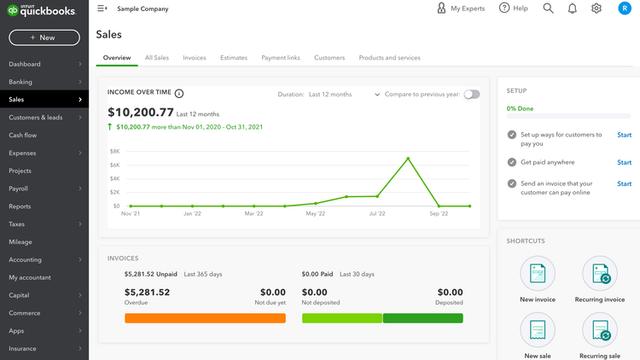Start Get paid anywhere setup
This screenshot has height=360, width=640.
click(624, 162)
